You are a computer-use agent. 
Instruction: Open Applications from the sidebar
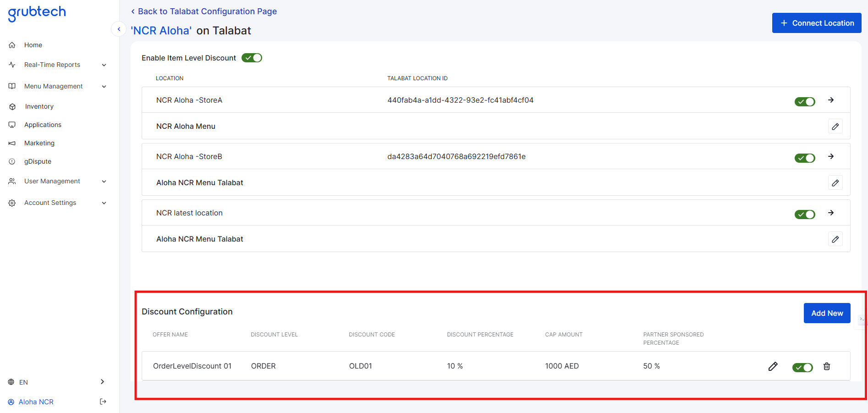click(43, 125)
